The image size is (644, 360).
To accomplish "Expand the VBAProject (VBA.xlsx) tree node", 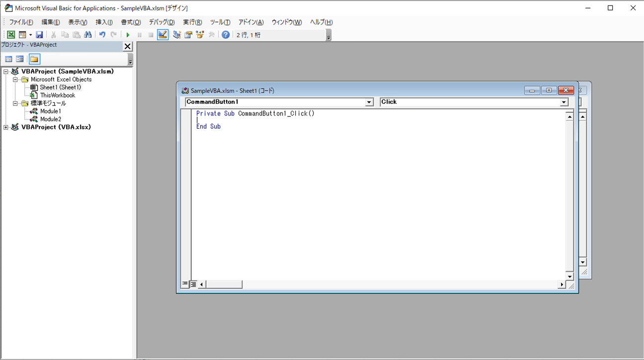I will [x=6, y=127].
